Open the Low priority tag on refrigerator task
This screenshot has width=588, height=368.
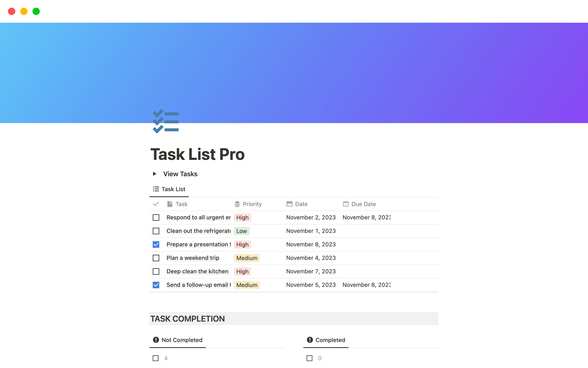coord(241,231)
